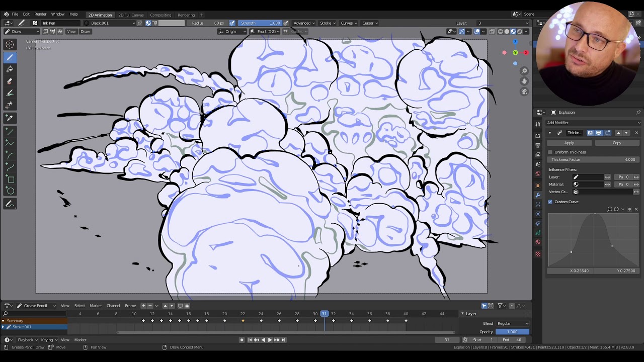Invert the Material influence filter
The height and width of the screenshot is (362, 644).
[607, 185]
